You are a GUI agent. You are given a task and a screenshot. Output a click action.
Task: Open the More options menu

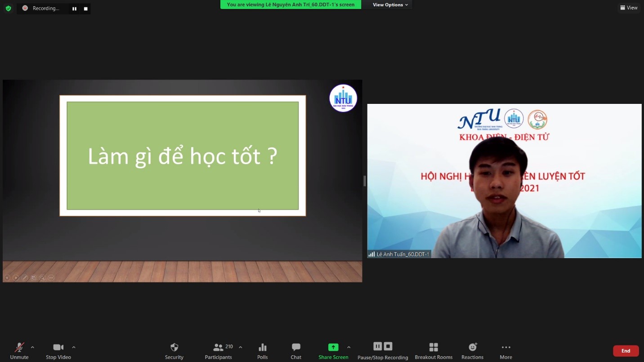506,351
